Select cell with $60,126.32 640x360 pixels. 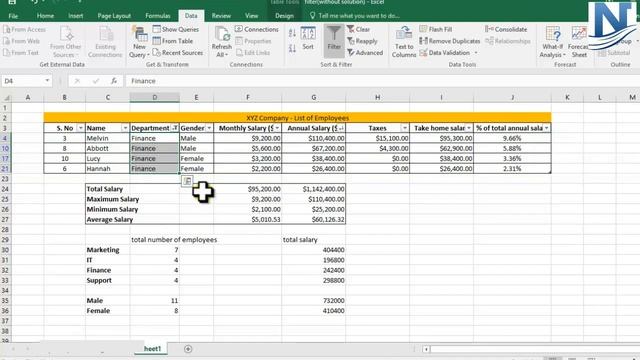coord(313,220)
